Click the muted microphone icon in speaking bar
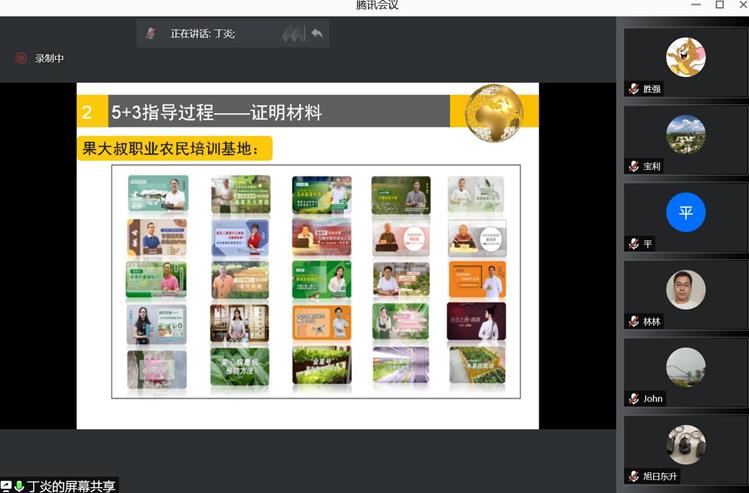The width and height of the screenshot is (749, 493). [151, 33]
